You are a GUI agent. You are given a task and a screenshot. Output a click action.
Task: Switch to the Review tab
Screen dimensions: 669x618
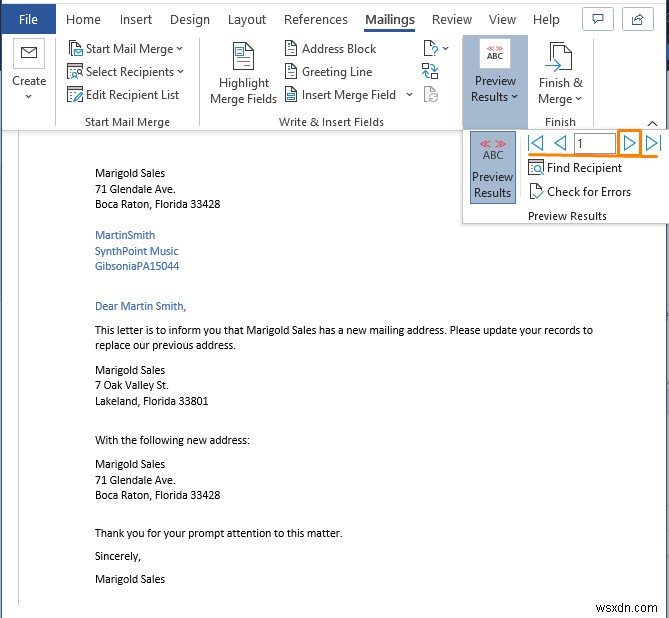(x=452, y=20)
